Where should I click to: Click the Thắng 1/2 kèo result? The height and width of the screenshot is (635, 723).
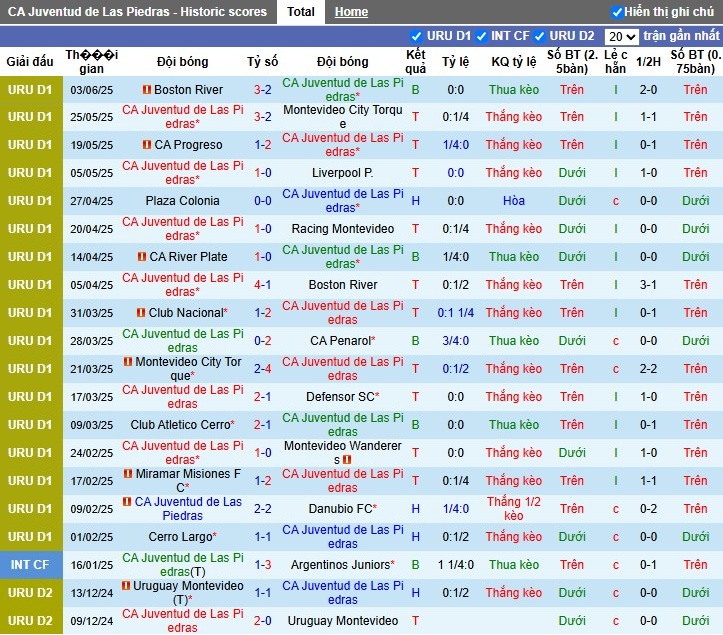pyautogui.click(x=514, y=509)
